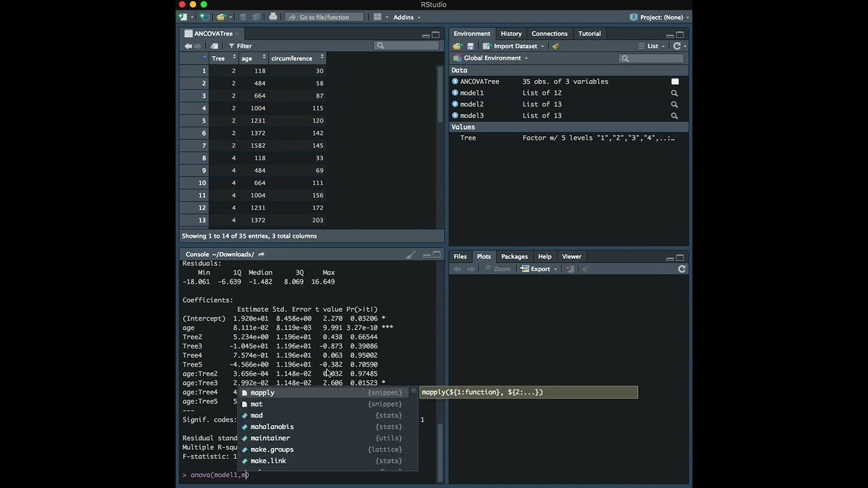Click the workspace panes grid icon
This screenshot has height=488, width=868.
378,17
